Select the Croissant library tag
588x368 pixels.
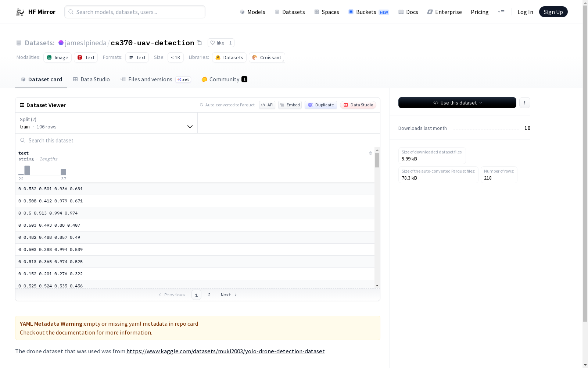[267, 57]
